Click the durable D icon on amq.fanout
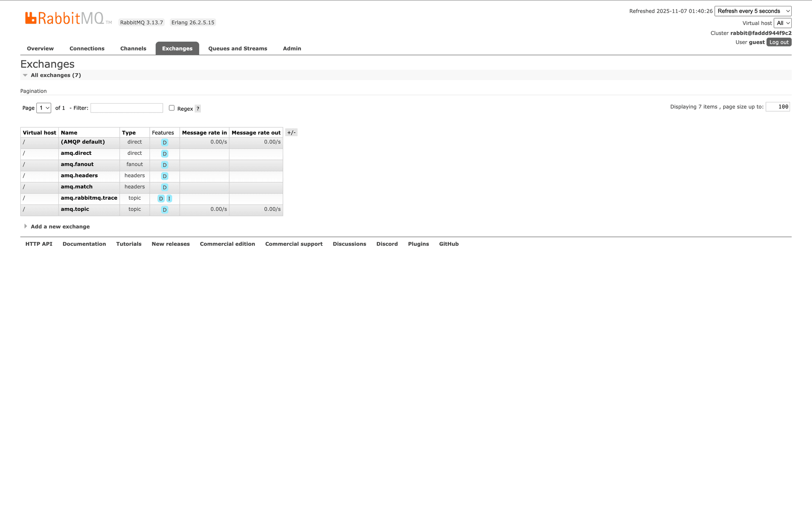This screenshot has height=508, width=812. [165, 165]
